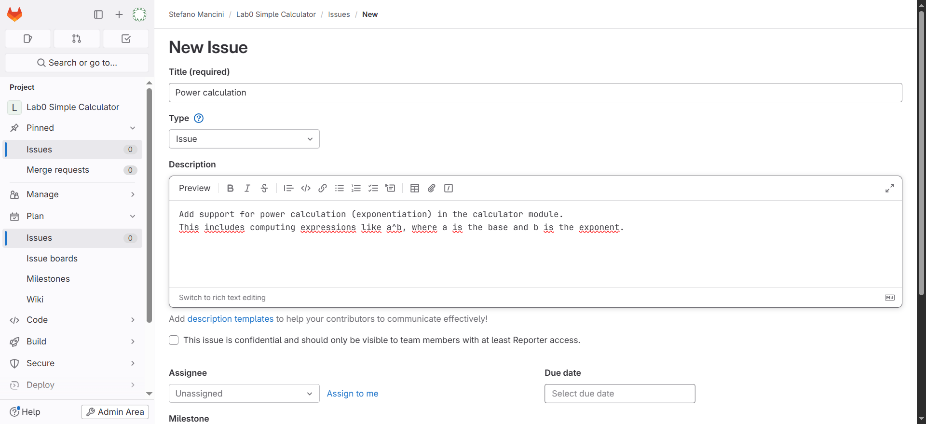Apply bold formatting in description toolbar
The height and width of the screenshot is (424, 926).
tap(230, 188)
